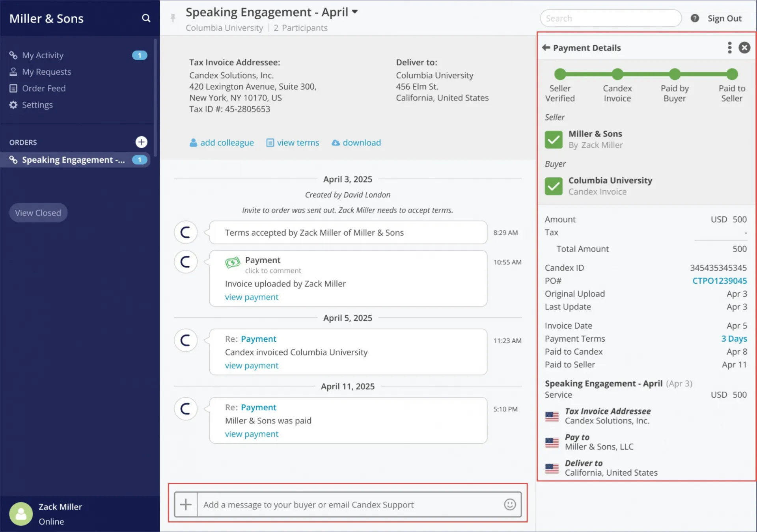The width and height of the screenshot is (757, 532).
Task: Select the Speaking Engagement order in sidebar
Action: click(x=75, y=160)
